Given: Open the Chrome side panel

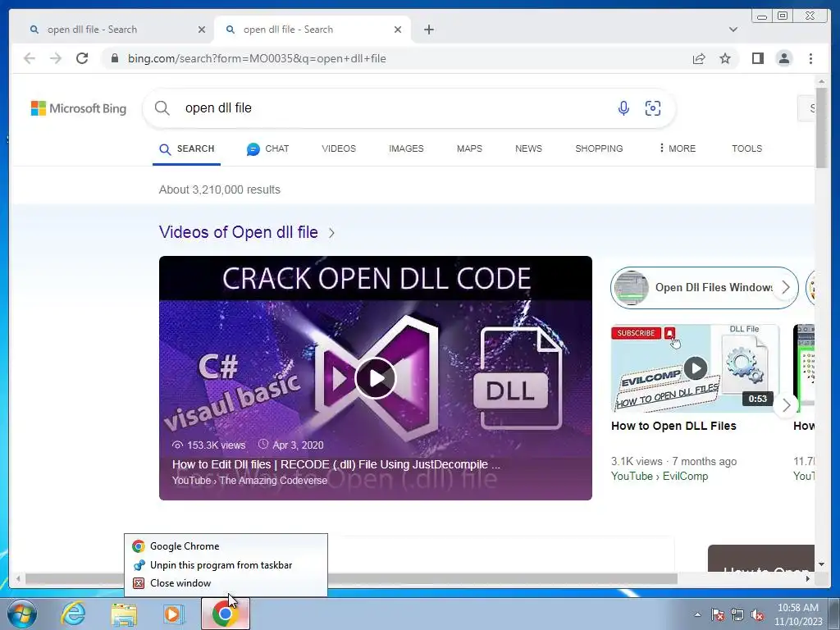Looking at the screenshot, I should tap(757, 58).
